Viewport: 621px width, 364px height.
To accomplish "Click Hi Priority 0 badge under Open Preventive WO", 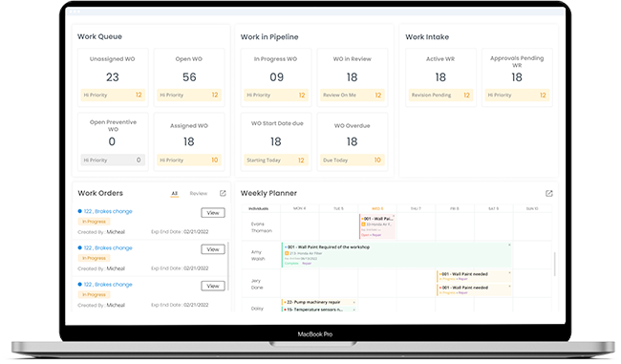I will (x=113, y=160).
